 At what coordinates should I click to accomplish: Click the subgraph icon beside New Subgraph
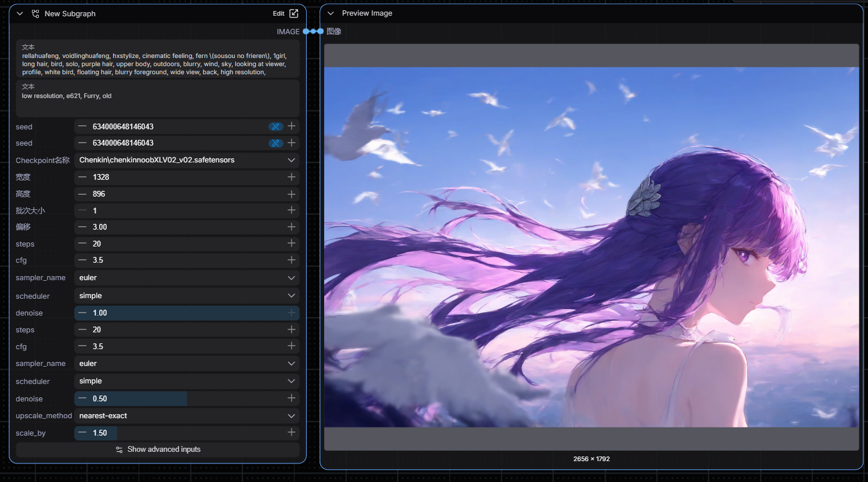(35, 13)
